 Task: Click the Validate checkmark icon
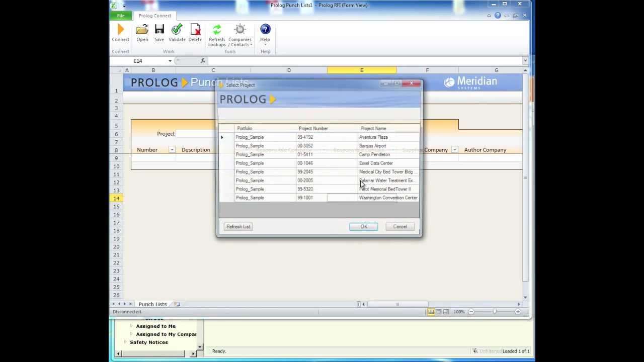pos(177,33)
